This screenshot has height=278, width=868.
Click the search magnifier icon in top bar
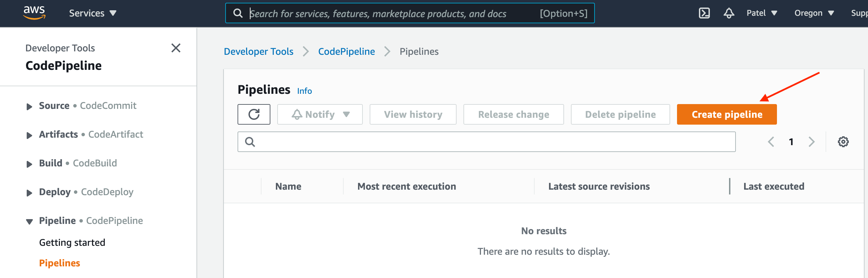pos(238,13)
